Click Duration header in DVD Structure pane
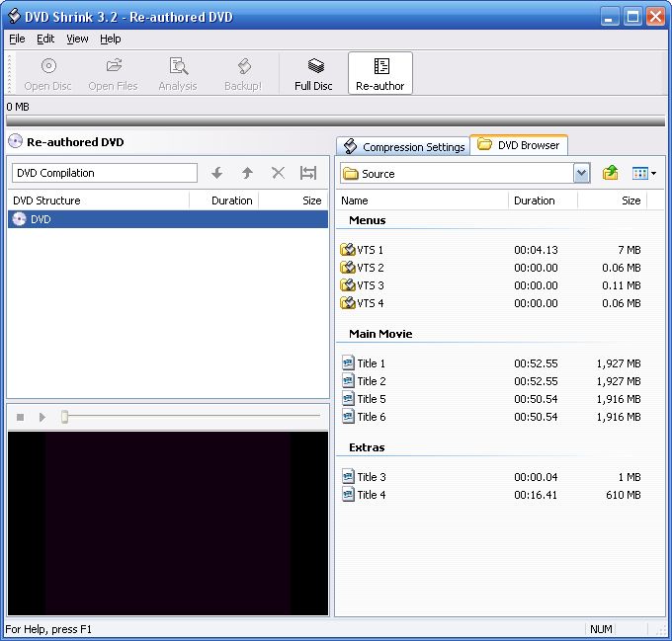This screenshot has width=672, height=641. point(223,200)
